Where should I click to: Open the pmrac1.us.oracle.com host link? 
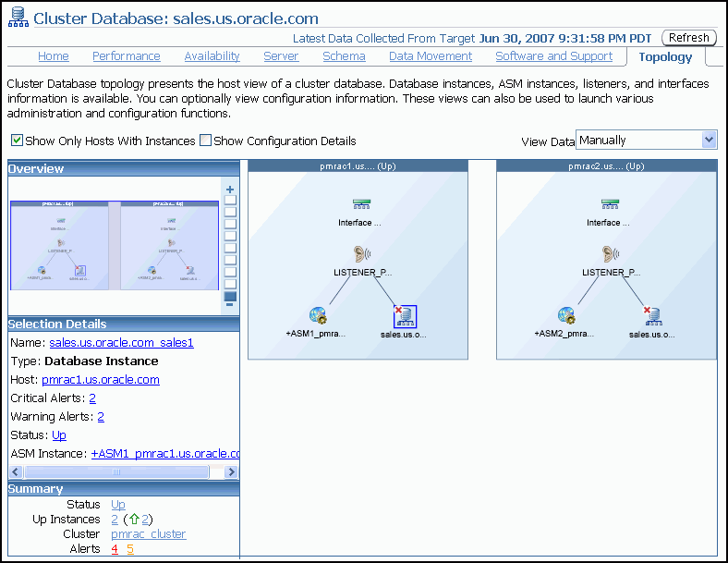click(101, 380)
